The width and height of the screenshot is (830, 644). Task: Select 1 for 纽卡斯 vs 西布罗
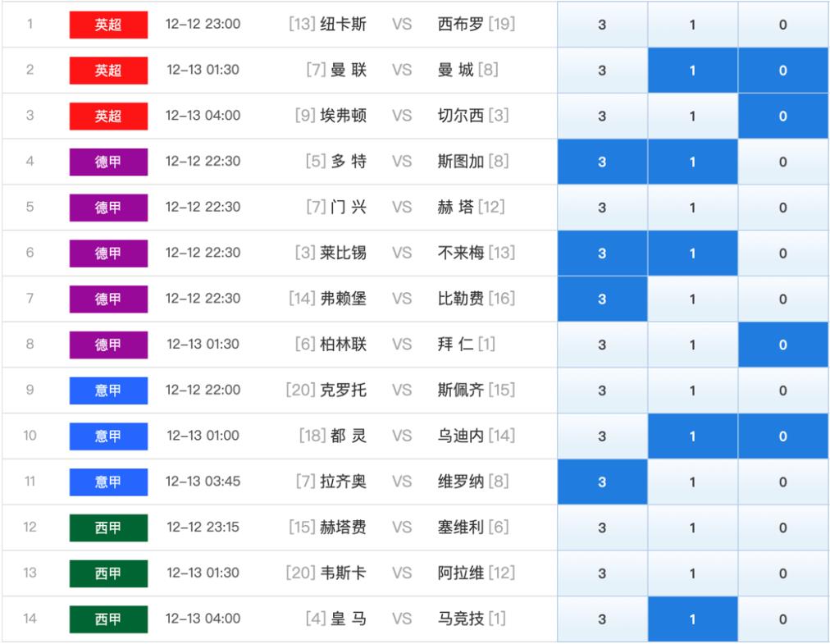[x=693, y=25]
